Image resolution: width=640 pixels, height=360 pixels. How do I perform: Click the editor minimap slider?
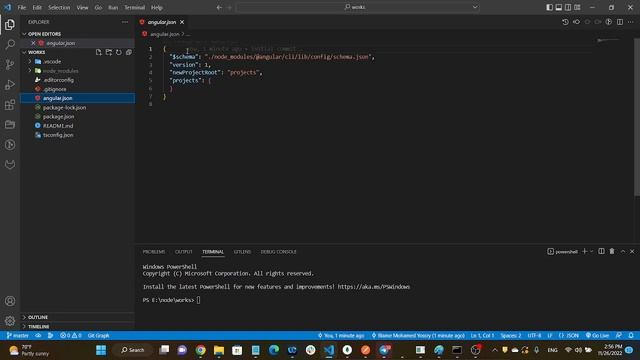608,40
